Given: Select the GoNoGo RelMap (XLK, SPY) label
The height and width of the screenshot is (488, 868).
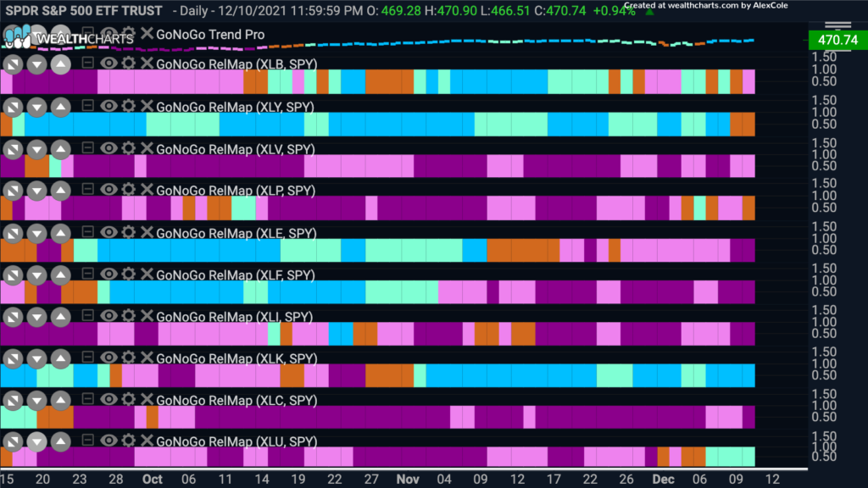Looking at the screenshot, I should pos(236,358).
